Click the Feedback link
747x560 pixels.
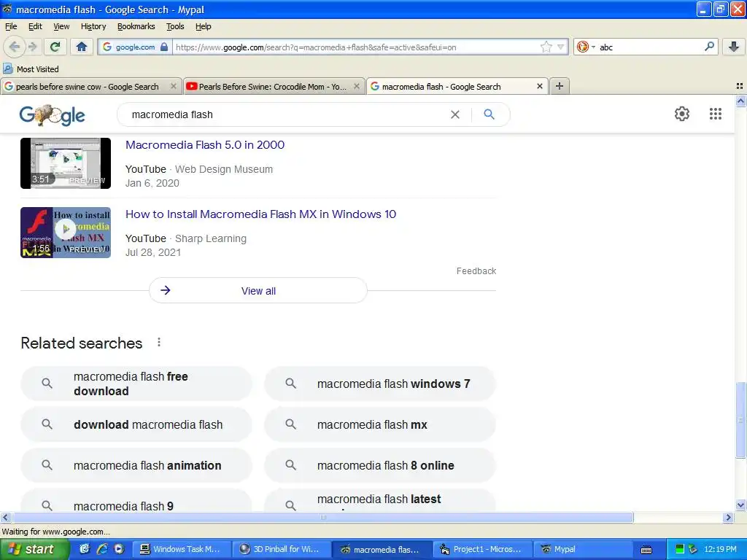(x=476, y=271)
